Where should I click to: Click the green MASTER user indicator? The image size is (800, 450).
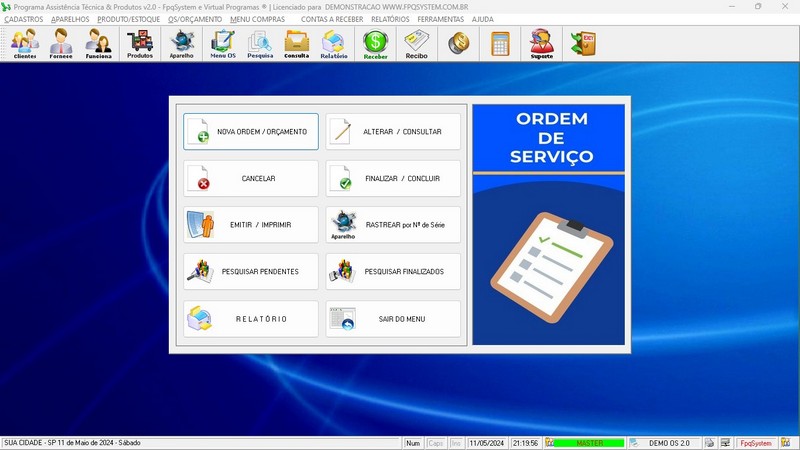(589, 443)
